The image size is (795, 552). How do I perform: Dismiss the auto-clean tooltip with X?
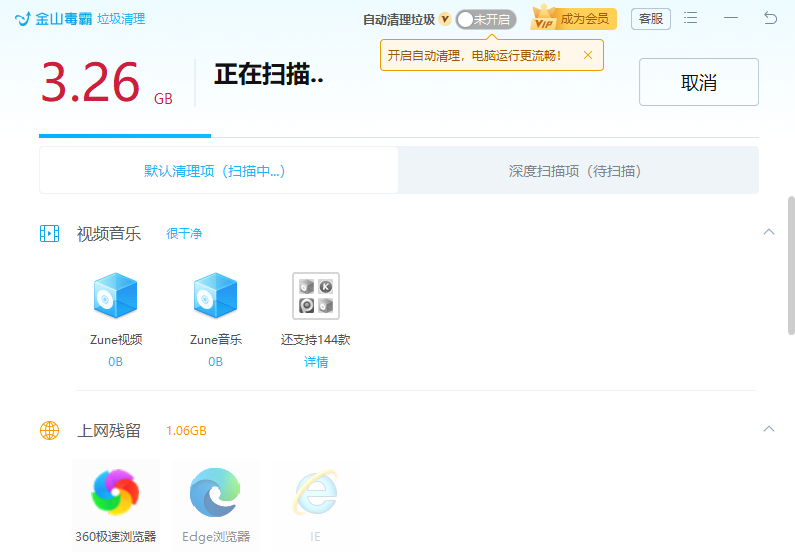click(x=587, y=55)
